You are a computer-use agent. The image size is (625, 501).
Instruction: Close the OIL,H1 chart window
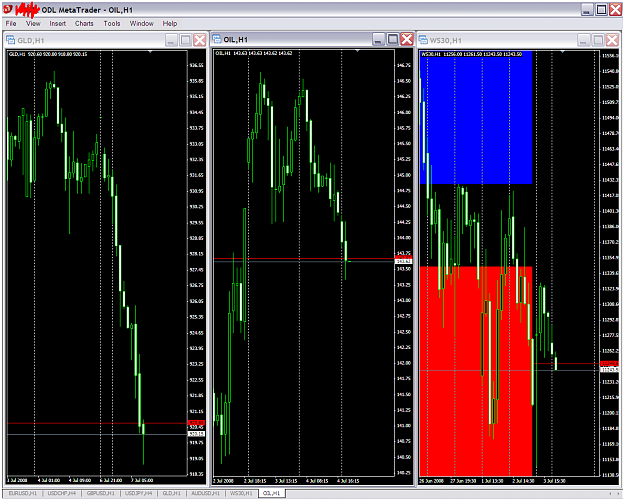pos(407,39)
